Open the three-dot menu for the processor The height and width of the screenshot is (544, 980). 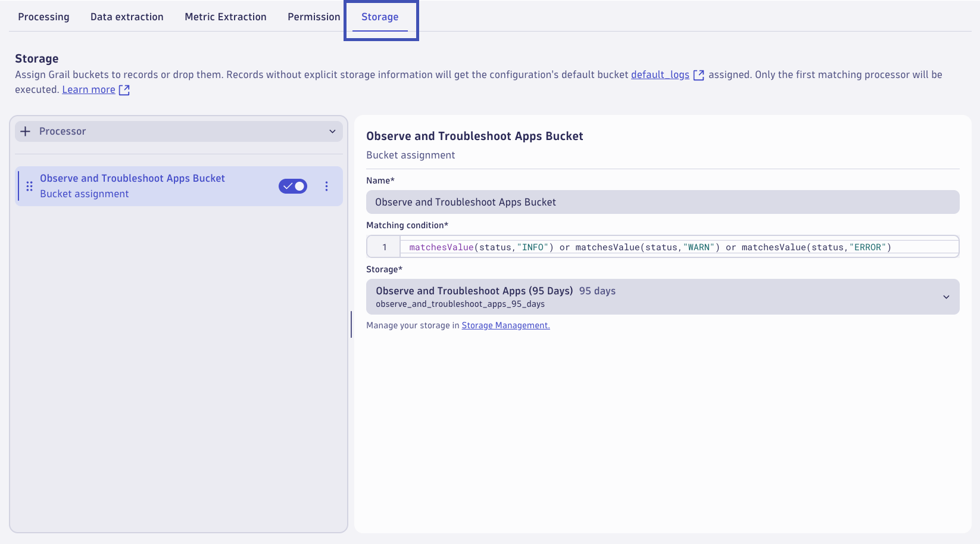click(x=326, y=186)
